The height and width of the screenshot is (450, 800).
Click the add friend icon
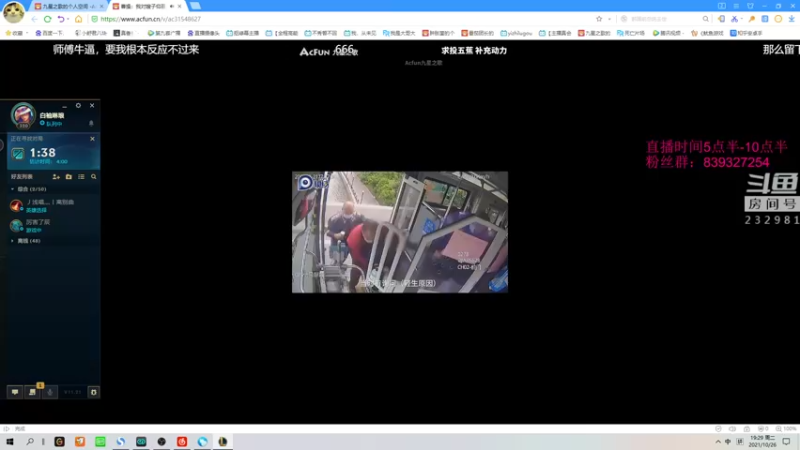56,177
